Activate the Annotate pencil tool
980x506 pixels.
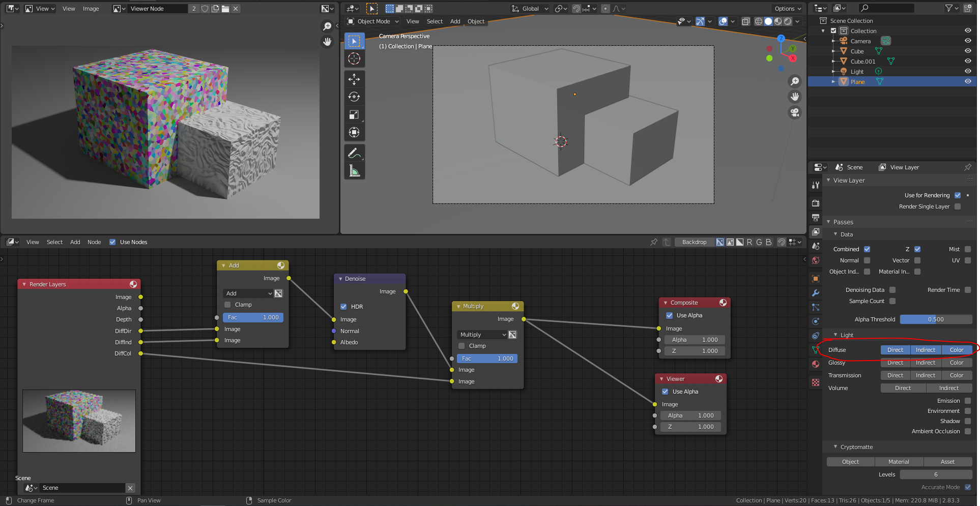click(354, 153)
